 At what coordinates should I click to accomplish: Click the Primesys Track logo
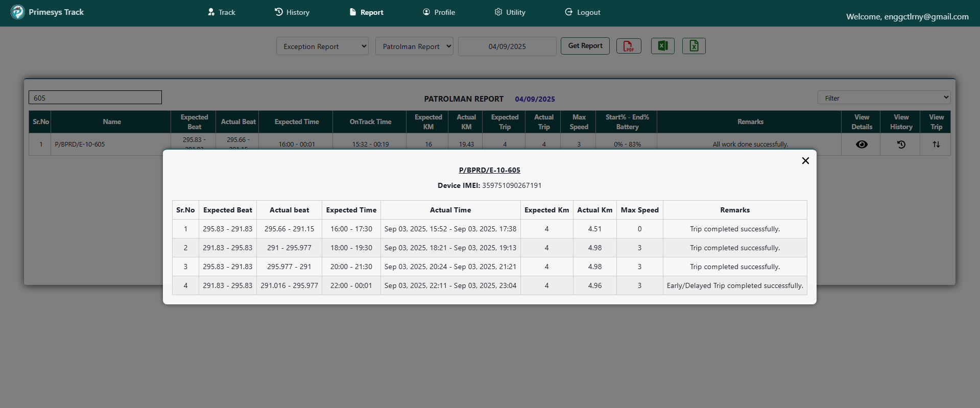(18, 12)
